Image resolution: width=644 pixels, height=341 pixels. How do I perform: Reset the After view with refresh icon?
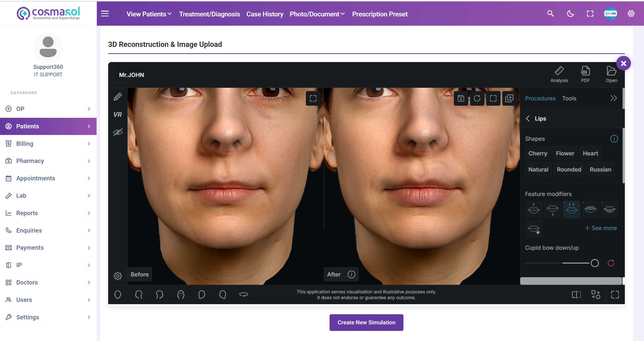click(x=477, y=98)
